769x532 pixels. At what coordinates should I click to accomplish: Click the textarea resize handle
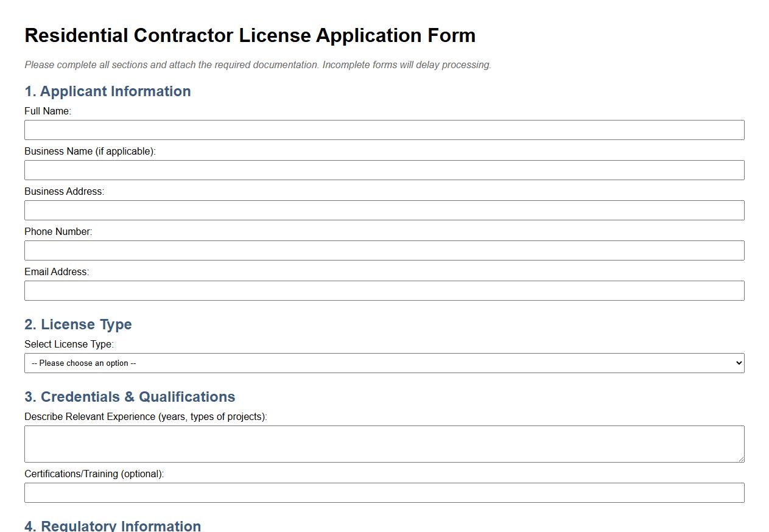point(742,460)
